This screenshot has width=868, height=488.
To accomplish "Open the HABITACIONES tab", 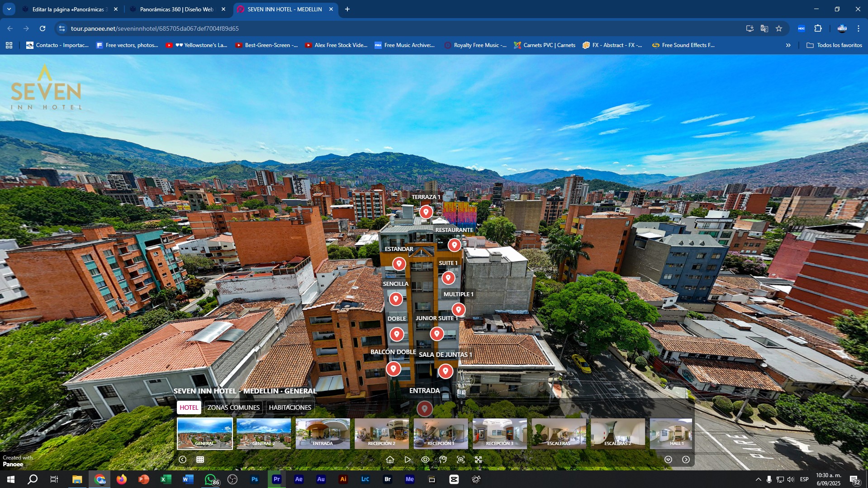I will (290, 407).
